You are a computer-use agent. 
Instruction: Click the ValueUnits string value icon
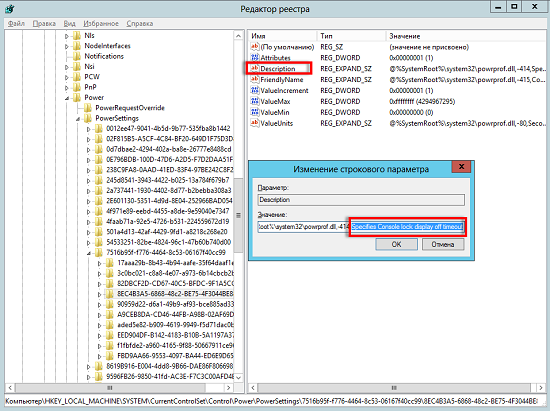[x=255, y=123]
